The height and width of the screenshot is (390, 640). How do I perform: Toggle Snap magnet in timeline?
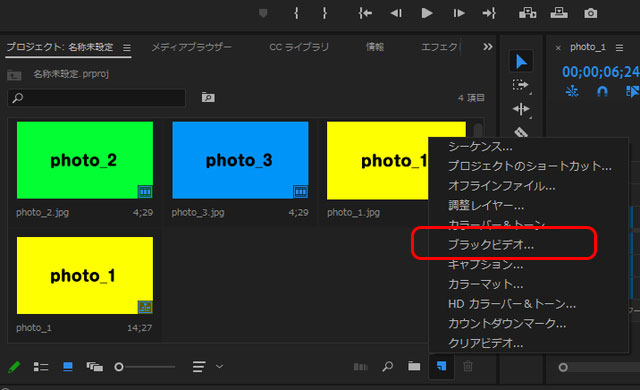coord(602,91)
